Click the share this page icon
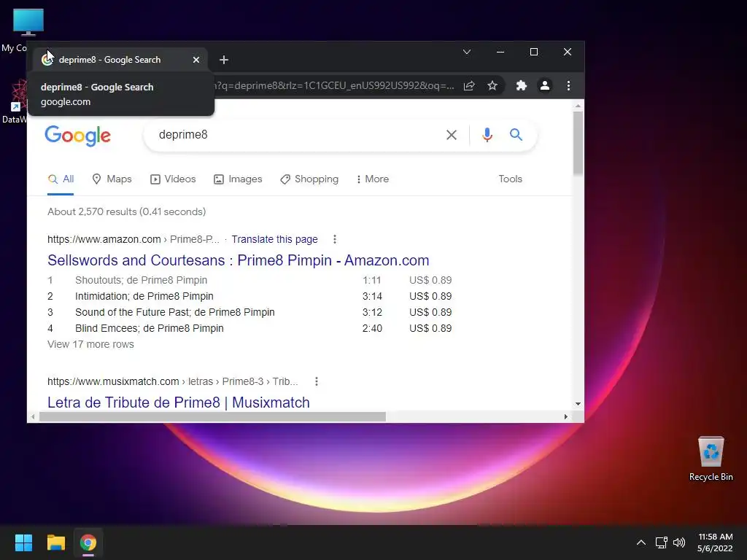747x560 pixels. point(469,86)
